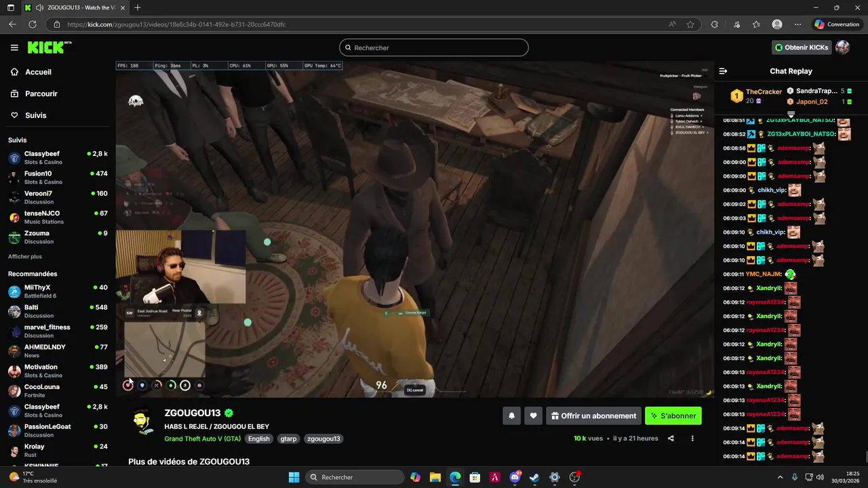The image size is (868, 488).
Task: Toggle notification bell for ZGOUGOU13
Action: [x=512, y=415]
